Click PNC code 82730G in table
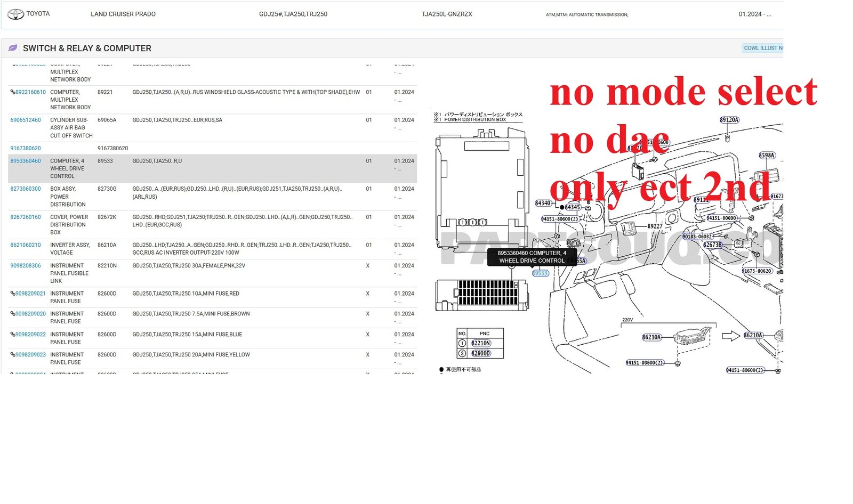The height and width of the screenshot is (504, 853). (107, 189)
